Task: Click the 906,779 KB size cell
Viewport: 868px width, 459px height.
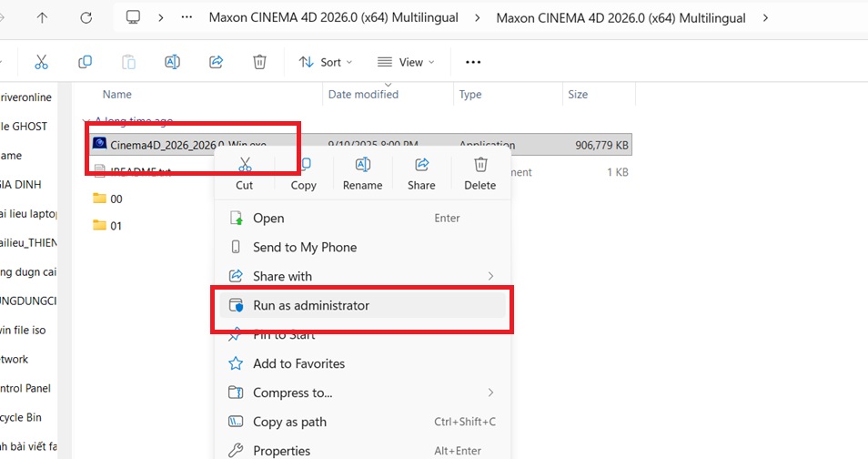Action: (x=601, y=145)
